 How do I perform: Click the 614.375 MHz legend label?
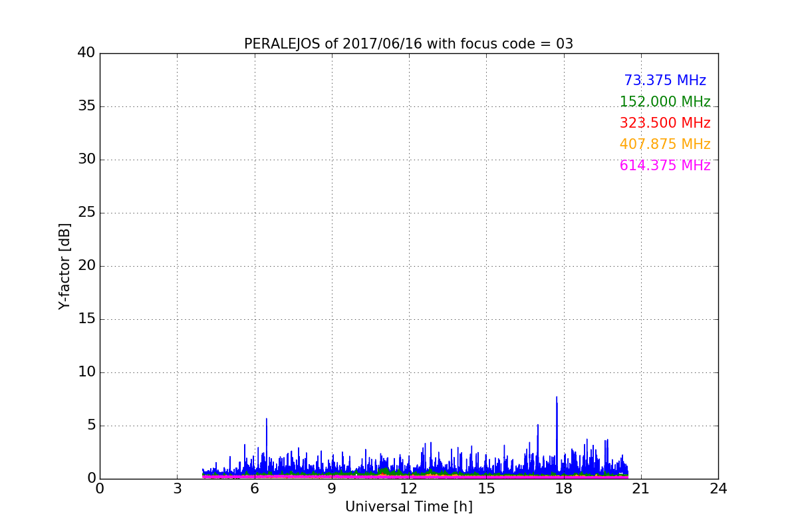pos(665,166)
